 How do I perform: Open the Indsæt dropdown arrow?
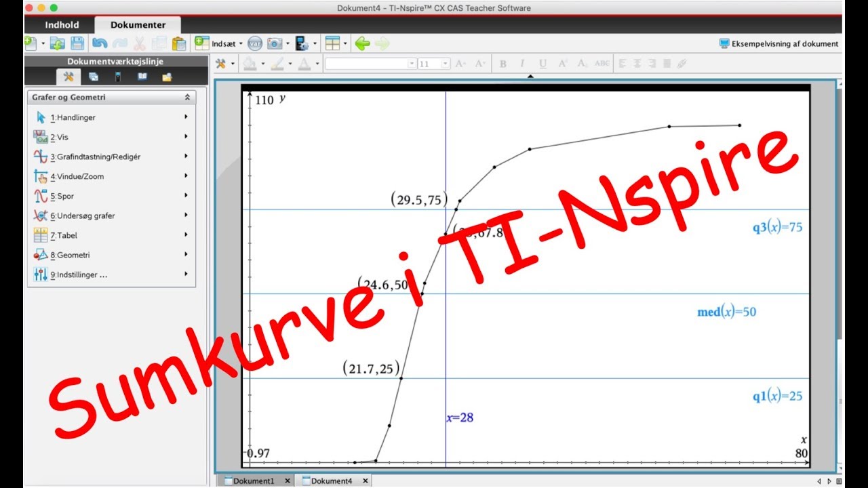[x=241, y=43]
